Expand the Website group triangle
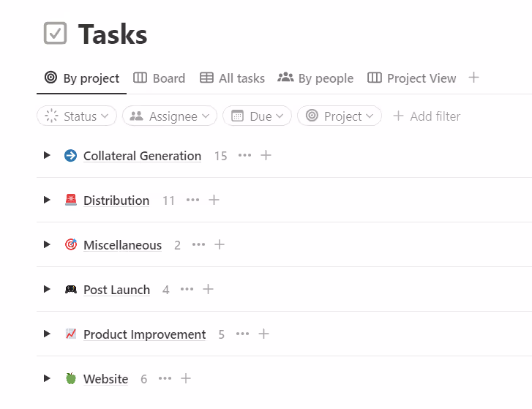The image size is (532, 409). click(47, 378)
